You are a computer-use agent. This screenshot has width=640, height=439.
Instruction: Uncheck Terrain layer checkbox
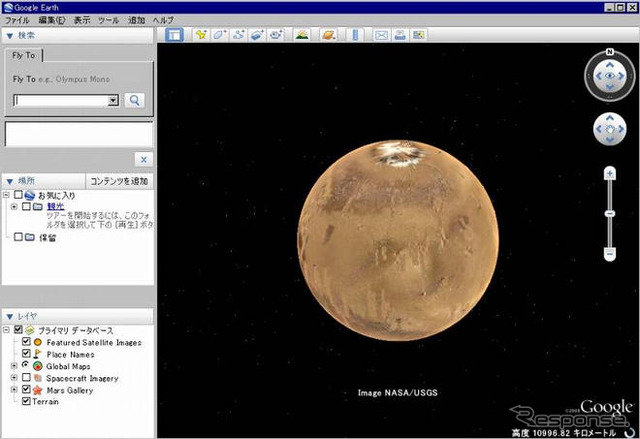(26, 401)
